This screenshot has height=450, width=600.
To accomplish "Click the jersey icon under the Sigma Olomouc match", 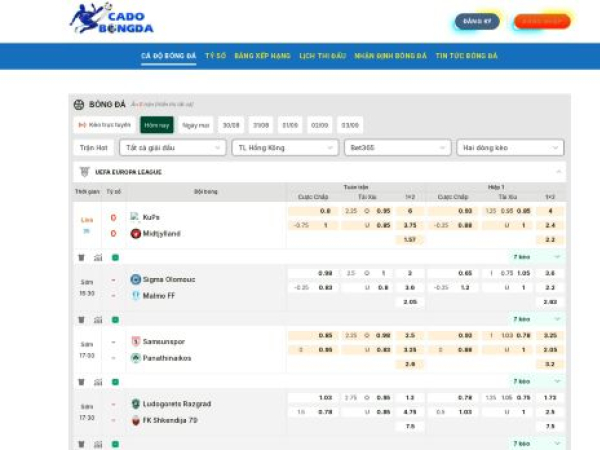I will coord(81,319).
